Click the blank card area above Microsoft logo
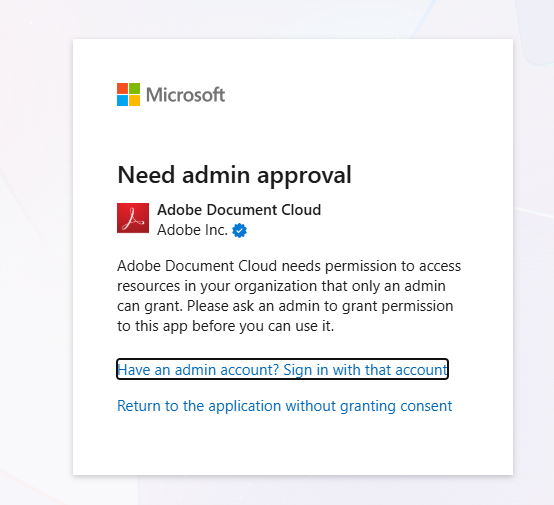Image resolution: width=554 pixels, height=505 pixels. tap(293, 60)
